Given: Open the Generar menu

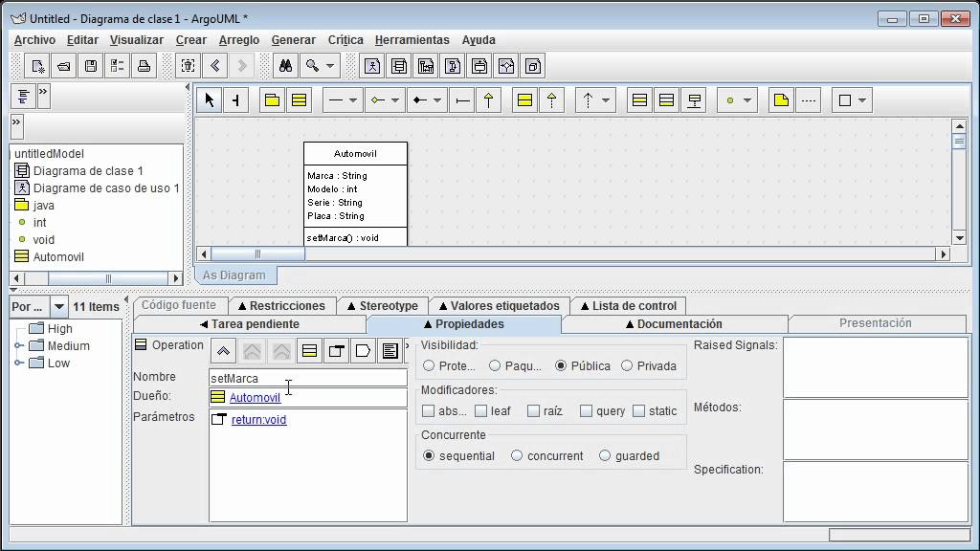Looking at the screenshot, I should [293, 40].
